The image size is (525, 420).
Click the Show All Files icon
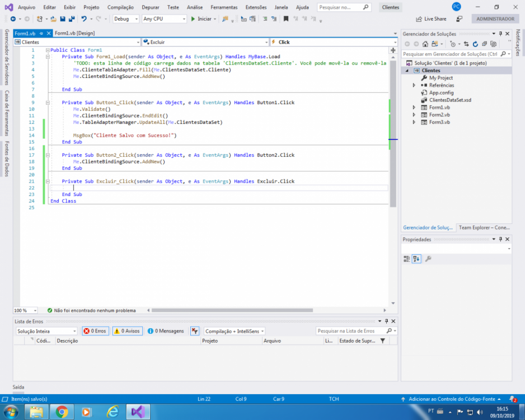click(x=493, y=44)
